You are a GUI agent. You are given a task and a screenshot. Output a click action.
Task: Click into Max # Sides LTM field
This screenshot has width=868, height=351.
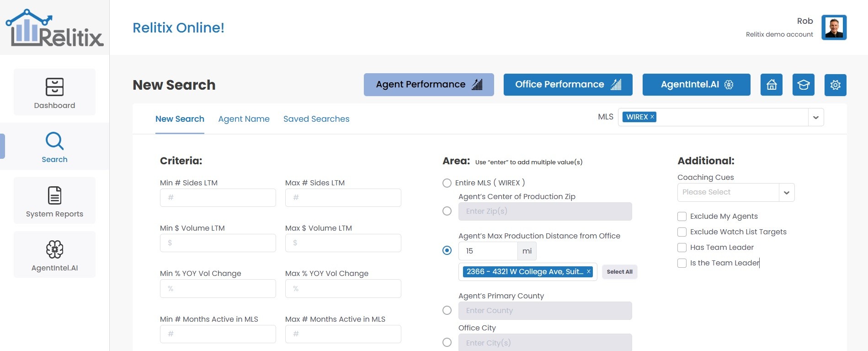(x=343, y=198)
